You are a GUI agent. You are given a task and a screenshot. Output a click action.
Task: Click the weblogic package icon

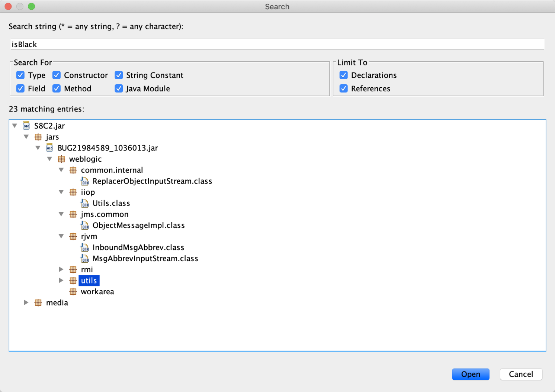(61, 159)
